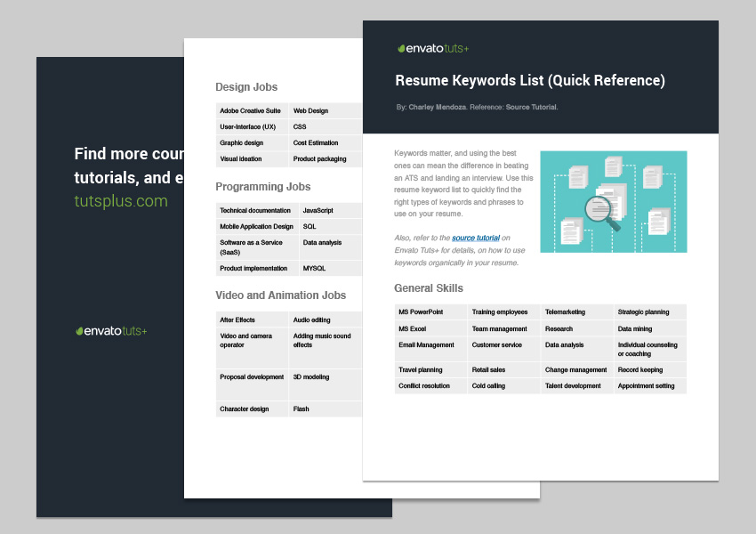Click the General Skills section heading
756x534 pixels.
428,288
